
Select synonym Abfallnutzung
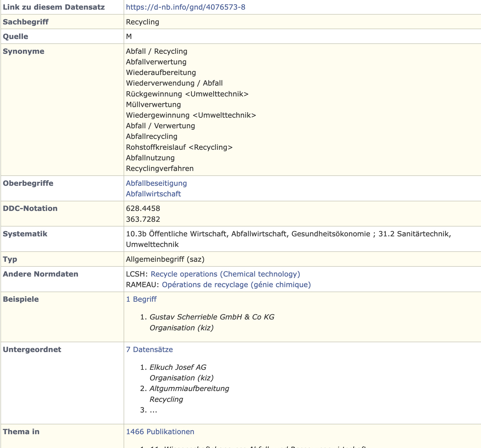[150, 158]
